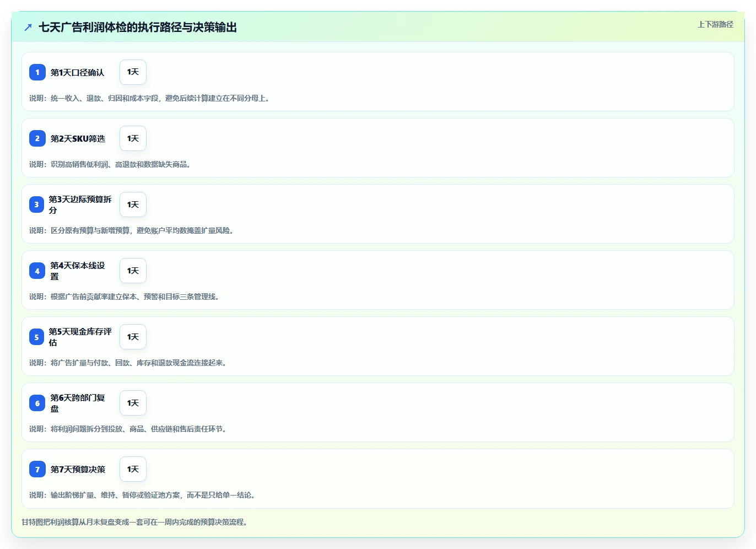Click the arrow icon beside the panel title

click(x=28, y=27)
